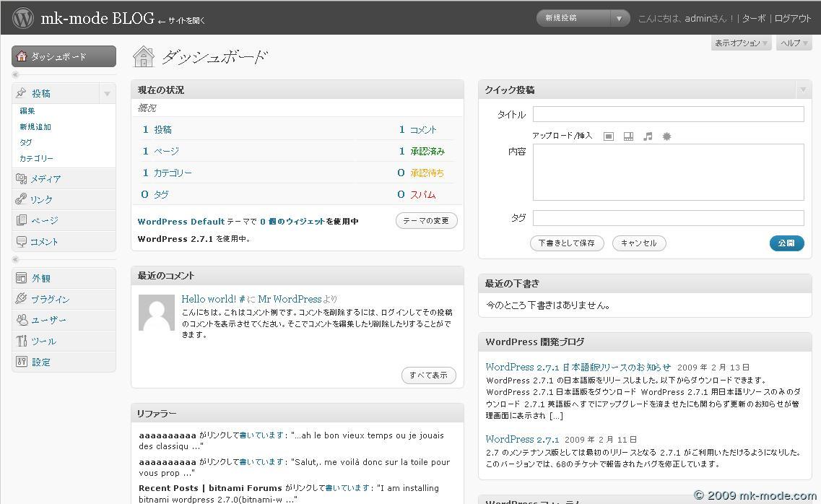Click the add image upload icon
The image size is (821, 504).
pyautogui.click(x=609, y=136)
